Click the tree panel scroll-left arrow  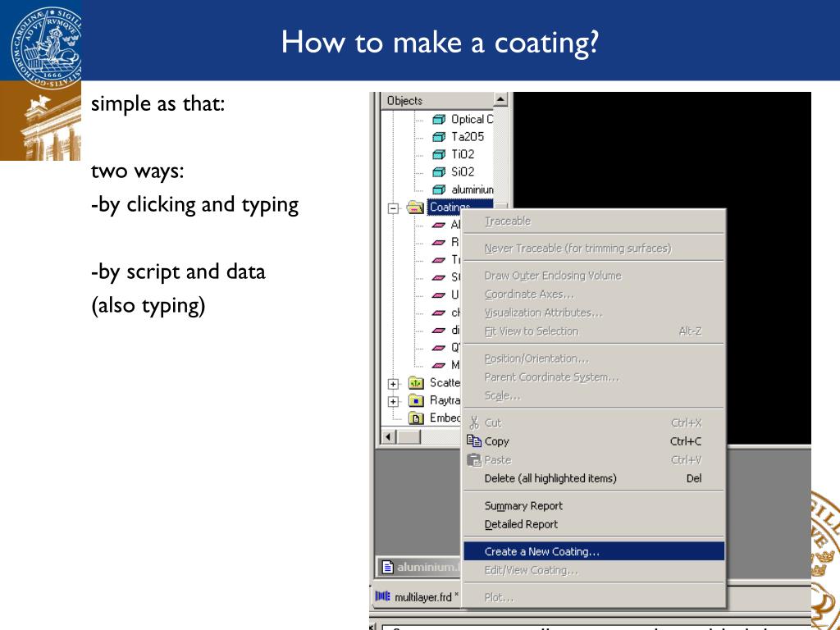pos(389,436)
